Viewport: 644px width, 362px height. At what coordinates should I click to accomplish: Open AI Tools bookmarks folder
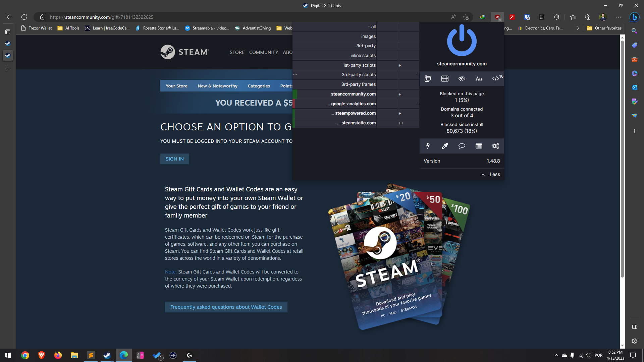coord(68,28)
